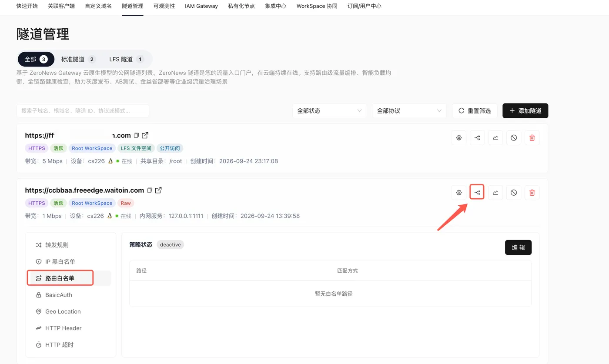Go to IAM Gateway tab
This screenshot has width=609, height=364.
[201, 6]
